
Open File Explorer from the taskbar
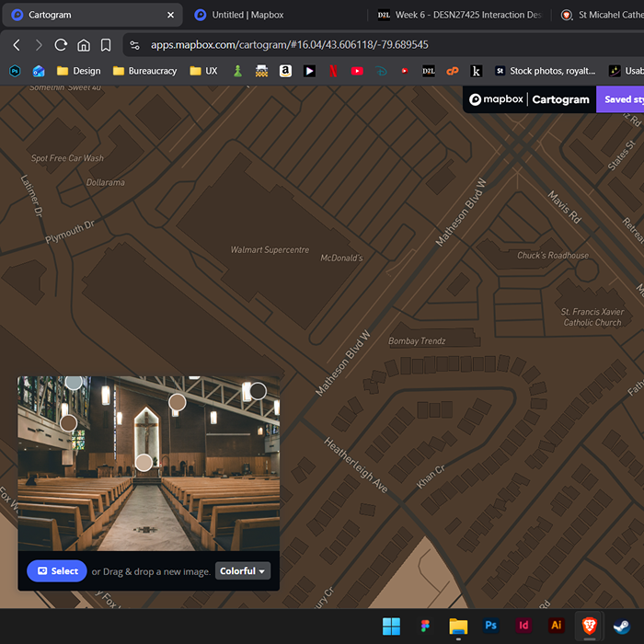[458, 626]
